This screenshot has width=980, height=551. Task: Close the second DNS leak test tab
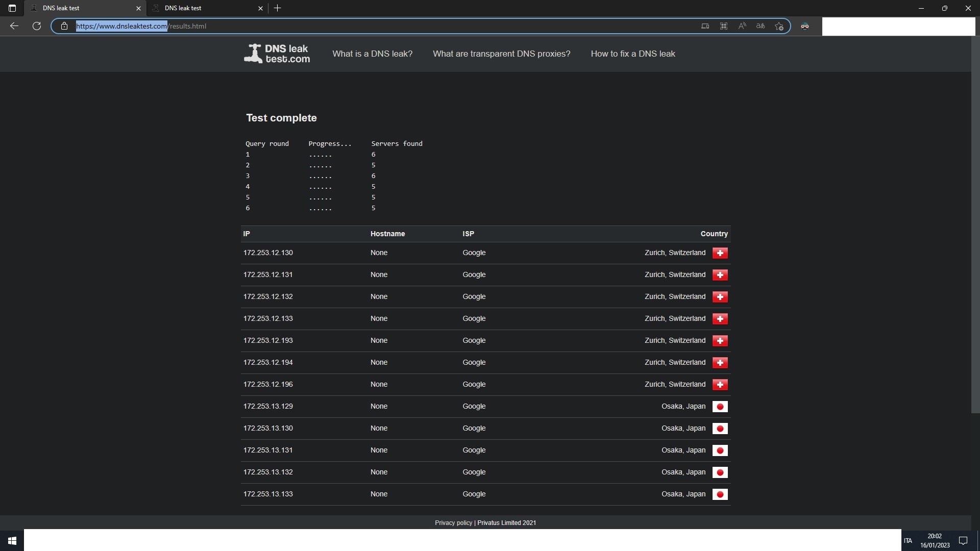point(260,8)
